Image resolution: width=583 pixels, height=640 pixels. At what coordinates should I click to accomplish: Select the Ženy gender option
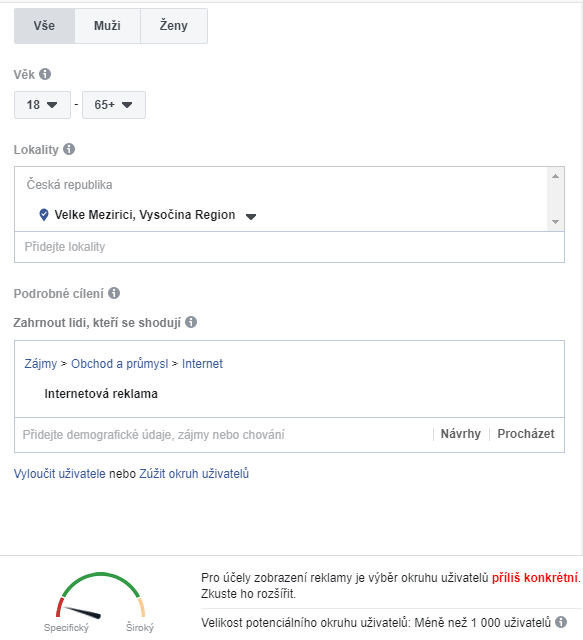click(x=174, y=26)
